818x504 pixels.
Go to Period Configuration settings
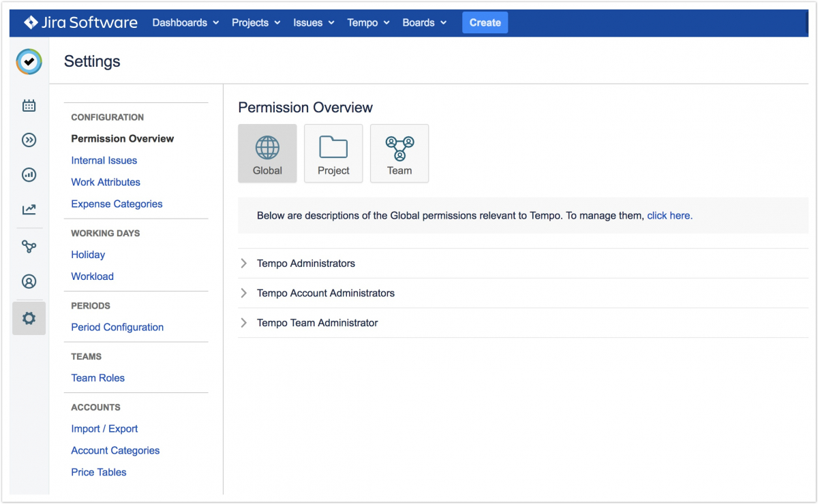117,328
